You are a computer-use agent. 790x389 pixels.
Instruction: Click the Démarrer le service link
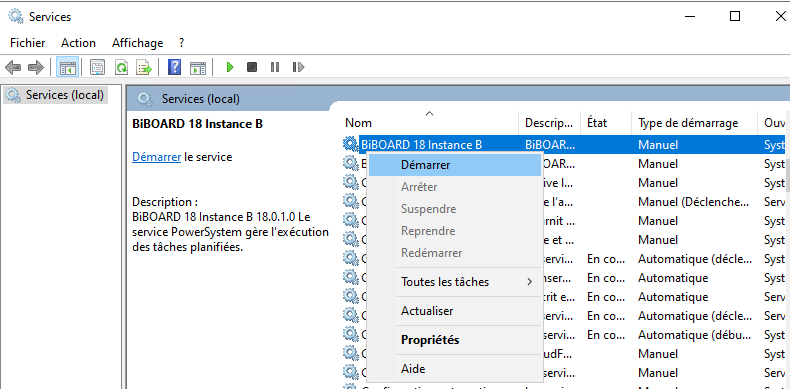pos(156,157)
